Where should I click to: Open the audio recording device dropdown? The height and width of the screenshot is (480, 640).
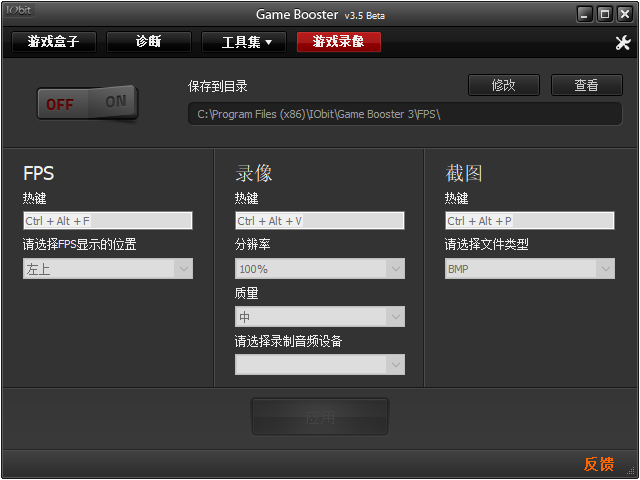click(x=320, y=365)
